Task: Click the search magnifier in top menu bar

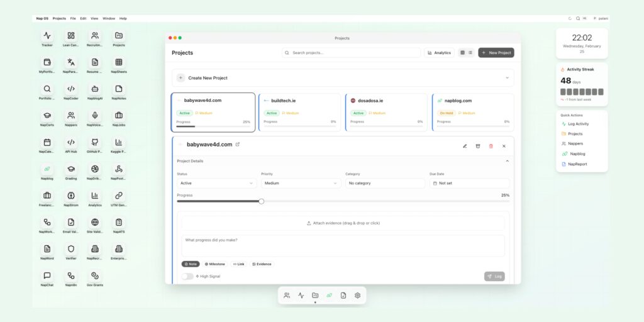Action: pos(578,18)
